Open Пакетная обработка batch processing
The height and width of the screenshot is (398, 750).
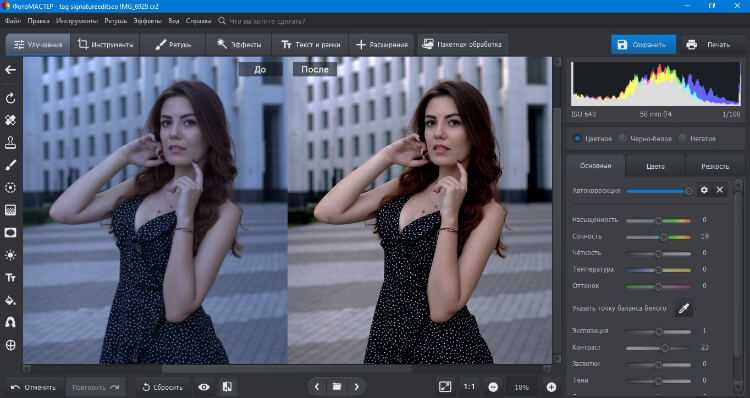(462, 44)
